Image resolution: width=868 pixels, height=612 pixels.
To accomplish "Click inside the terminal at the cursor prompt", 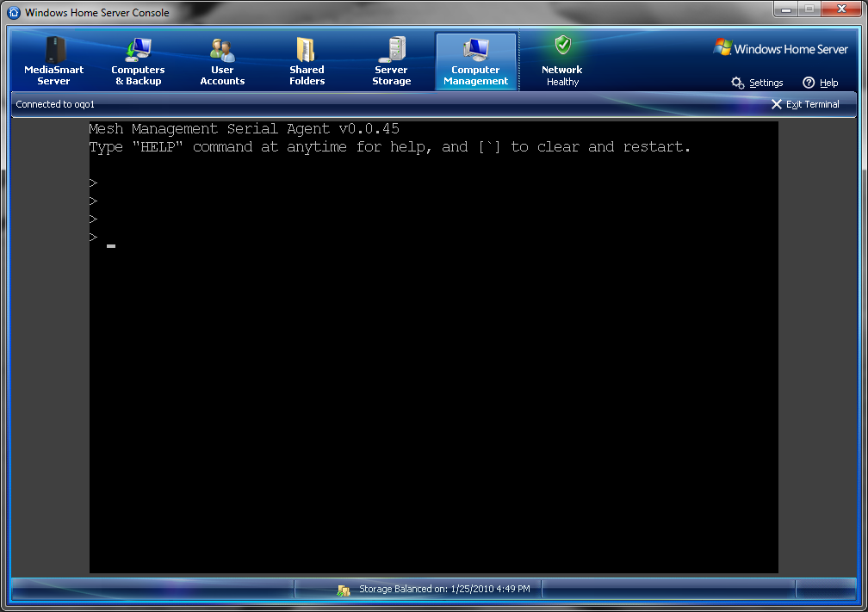I will [x=111, y=245].
